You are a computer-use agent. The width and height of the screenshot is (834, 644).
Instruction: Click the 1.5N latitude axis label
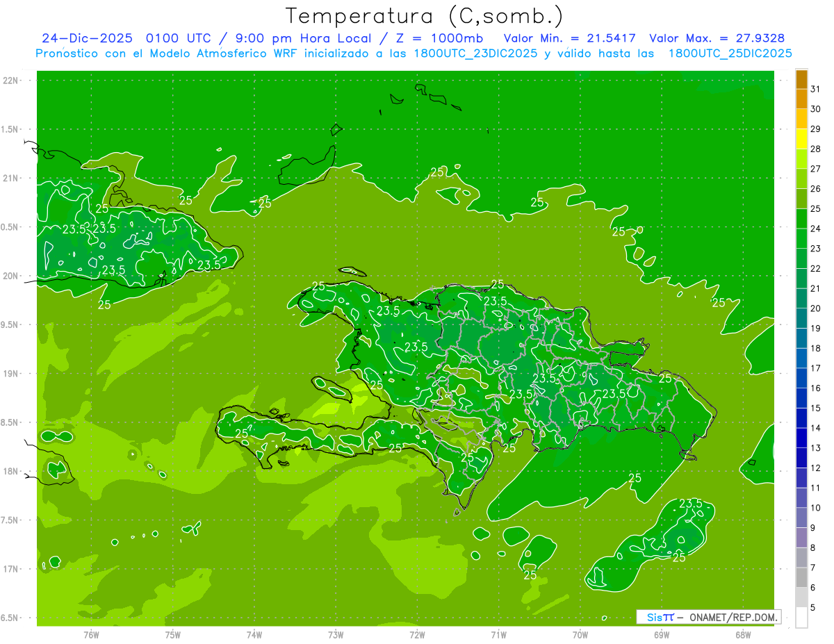pyautogui.click(x=11, y=129)
